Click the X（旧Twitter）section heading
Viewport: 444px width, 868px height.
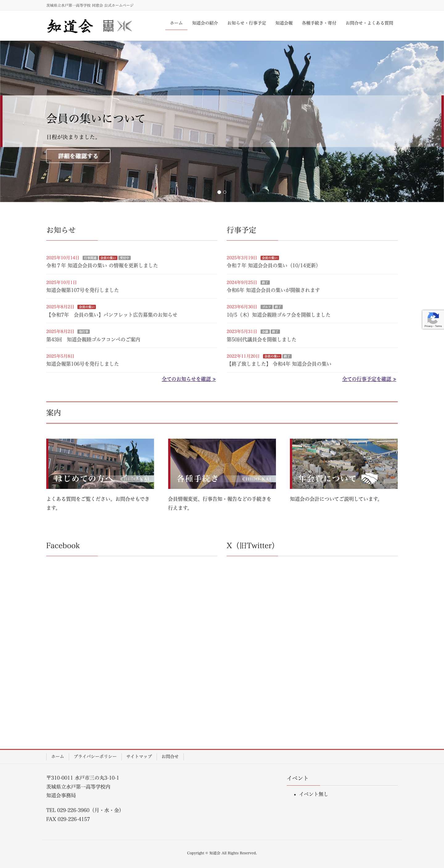tap(251, 546)
